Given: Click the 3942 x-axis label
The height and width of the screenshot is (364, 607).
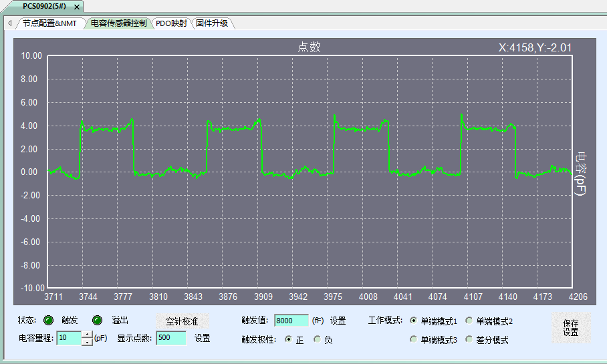Looking at the screenshot, I should point(298,297).
